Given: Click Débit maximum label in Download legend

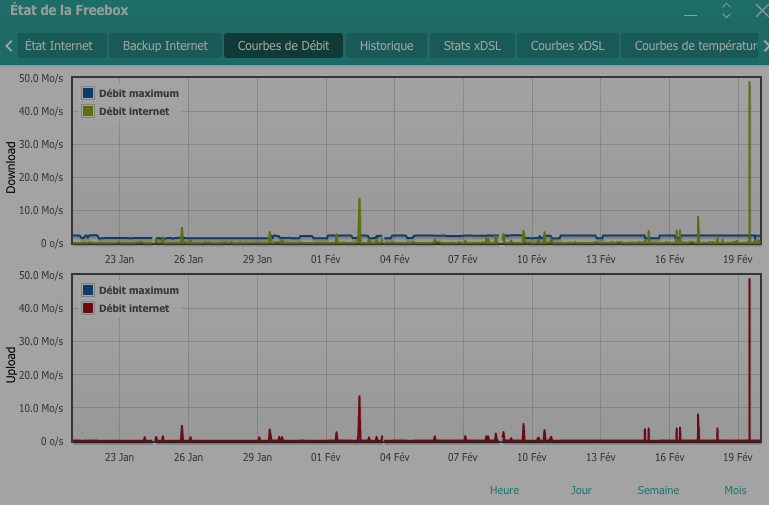Looking at the screenshot, I should 139,93.
